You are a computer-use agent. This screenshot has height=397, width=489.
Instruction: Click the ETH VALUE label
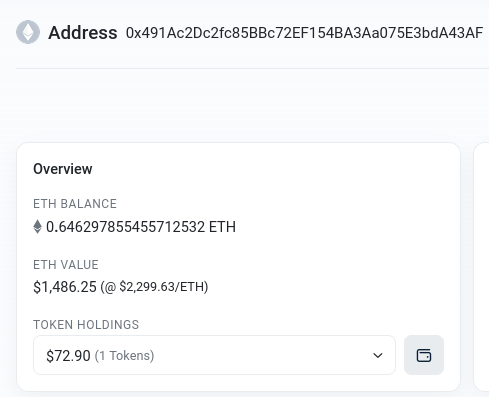pos(66,265)
